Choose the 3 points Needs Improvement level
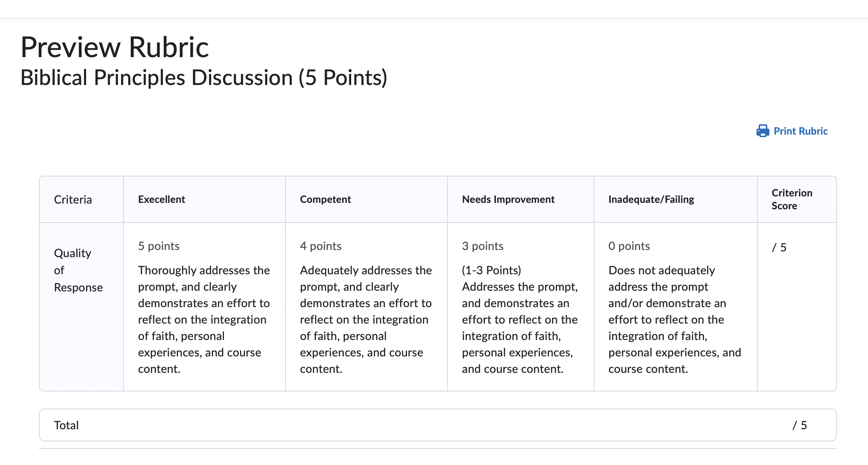Viewport: 868px width, 465px height. 483,246
